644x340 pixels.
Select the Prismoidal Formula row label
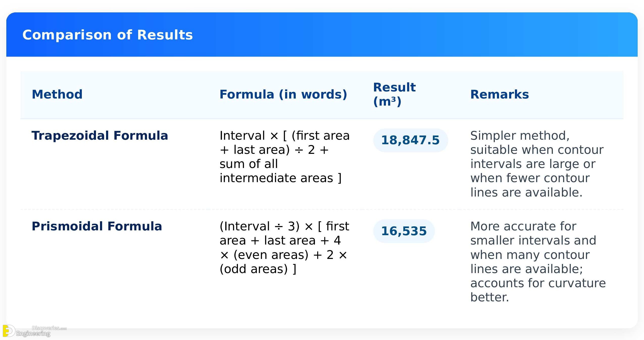tap(97, 226)
